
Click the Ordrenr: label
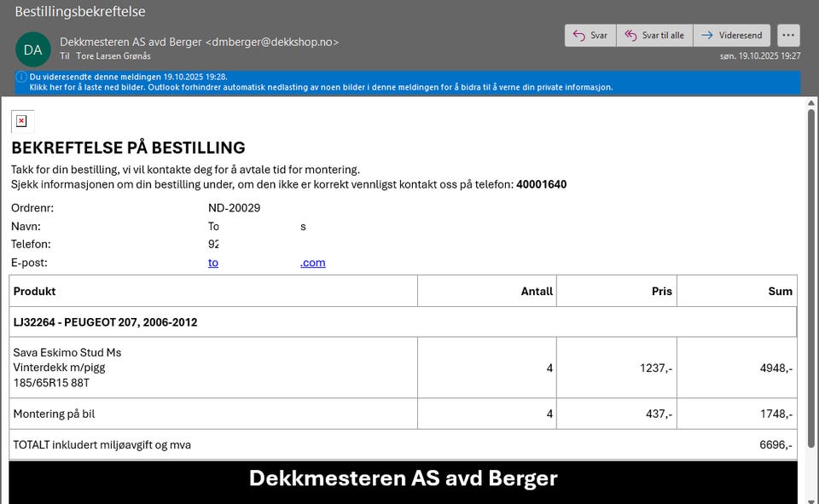coord(32,208)
